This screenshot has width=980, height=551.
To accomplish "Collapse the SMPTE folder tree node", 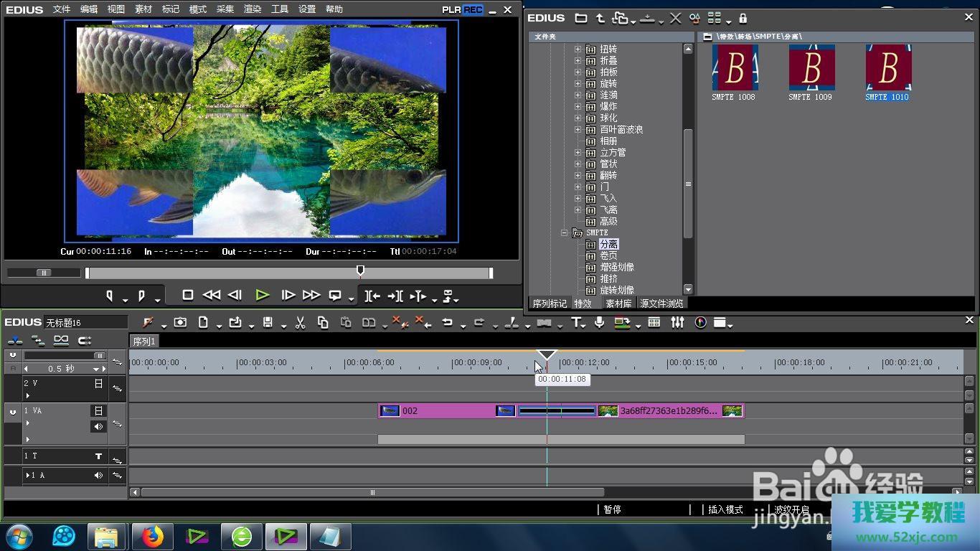I will tap(565, 233).
